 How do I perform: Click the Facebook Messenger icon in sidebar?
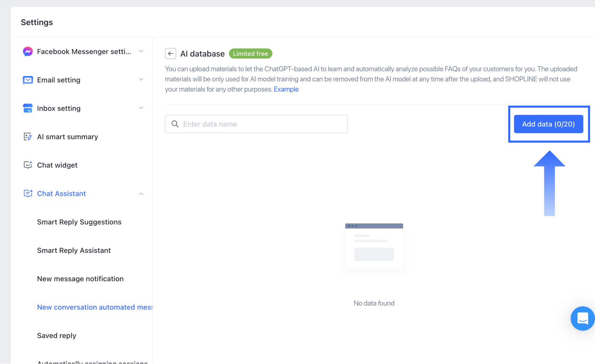pyautogui.click(x=28, y=52)
